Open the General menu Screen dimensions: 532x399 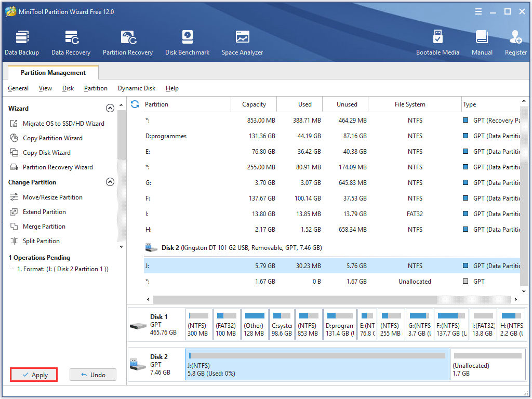pyautogui.click(x=18, y=88)
